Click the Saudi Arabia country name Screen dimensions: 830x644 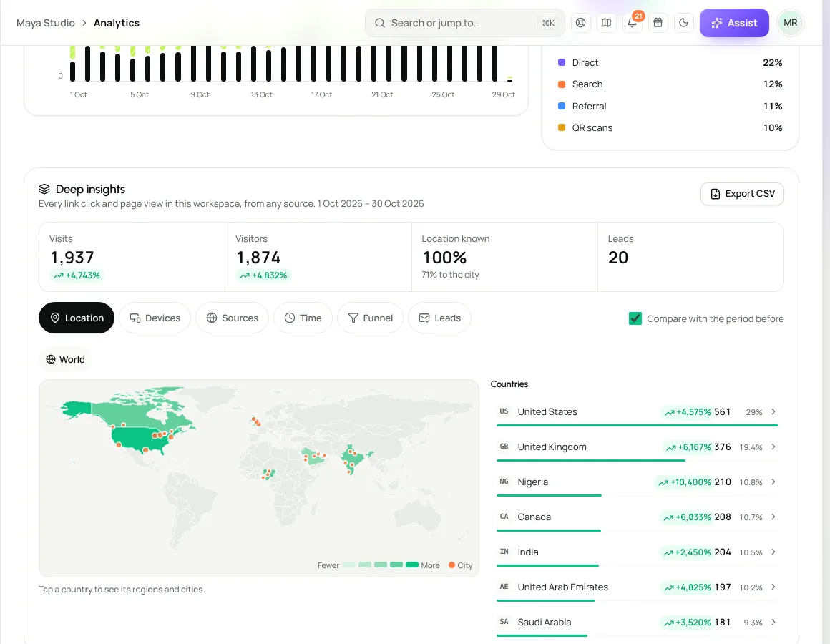point(545,622)
